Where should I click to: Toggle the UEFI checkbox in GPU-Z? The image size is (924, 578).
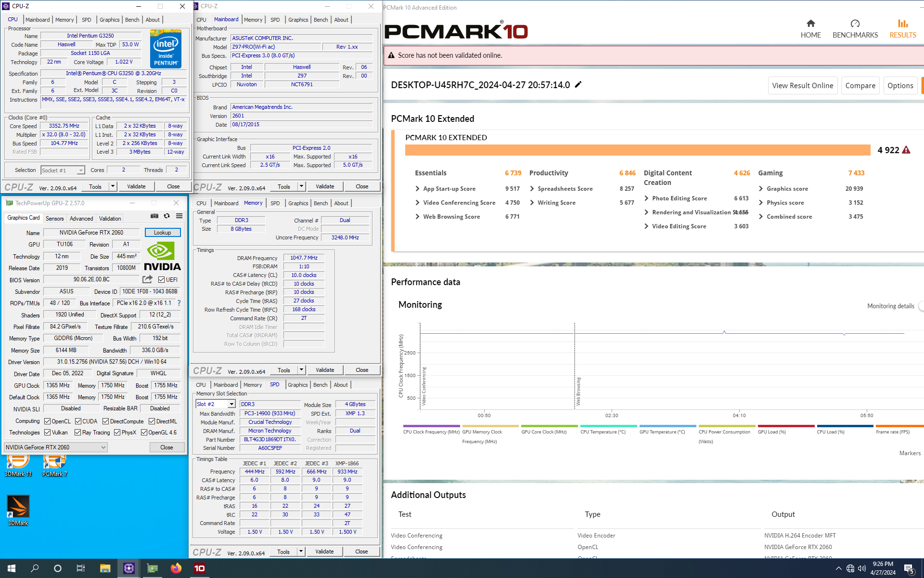pos(162,279)
